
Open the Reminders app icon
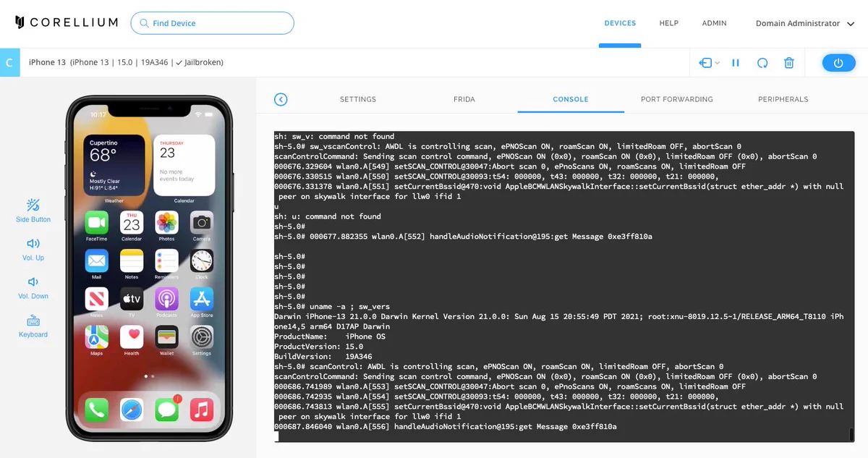pos(166,261)
